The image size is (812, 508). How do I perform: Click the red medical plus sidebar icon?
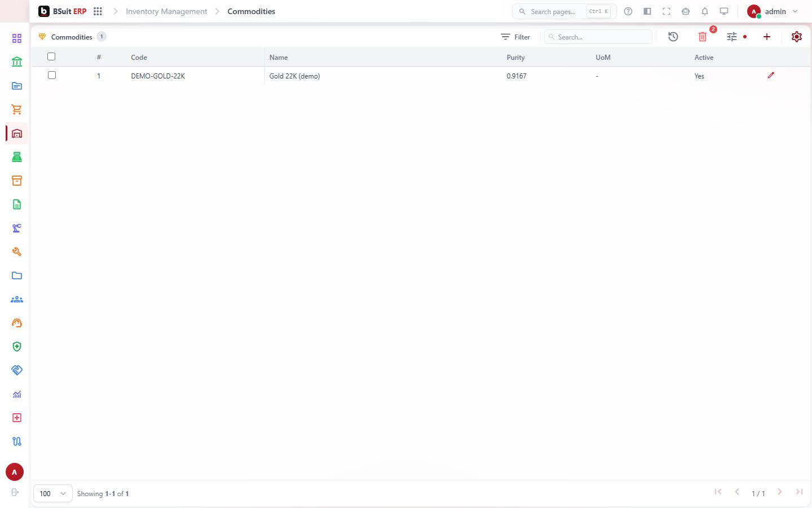tap(17, 418)
